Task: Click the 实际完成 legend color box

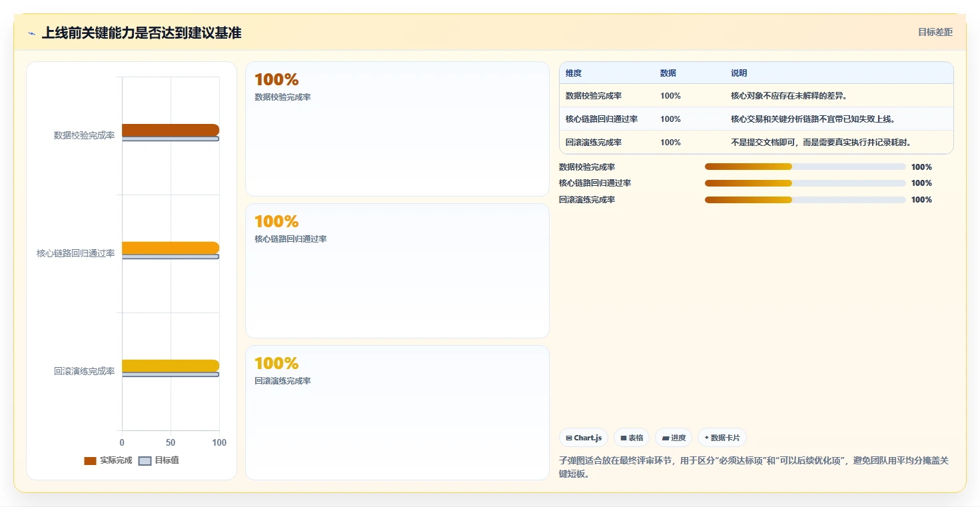Action: (x=90, y=461)
